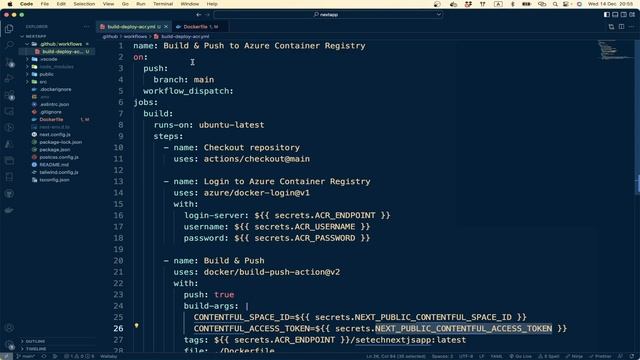640x360 pixels.
Task: Expand the .vscode folder
Action: pyautogui.click(x=57, y=59)
